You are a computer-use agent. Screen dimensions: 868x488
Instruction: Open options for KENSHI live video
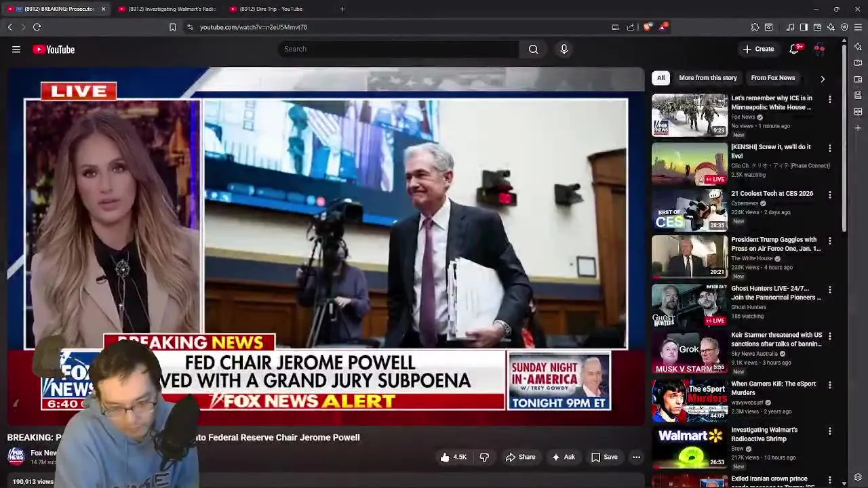click(829, 148)
